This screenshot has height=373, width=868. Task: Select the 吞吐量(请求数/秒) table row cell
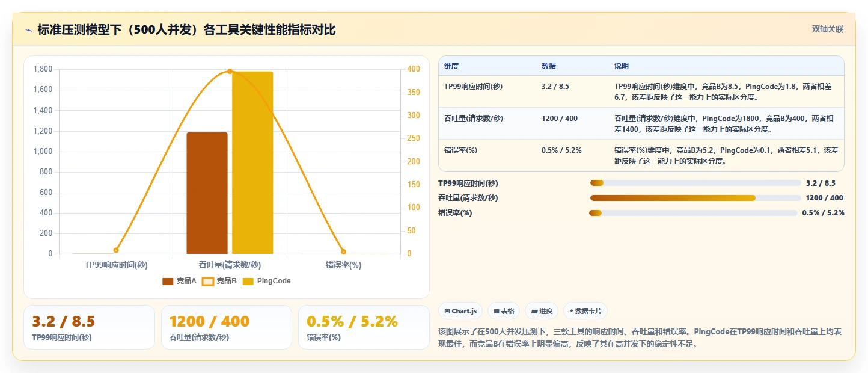pos(487,123)
